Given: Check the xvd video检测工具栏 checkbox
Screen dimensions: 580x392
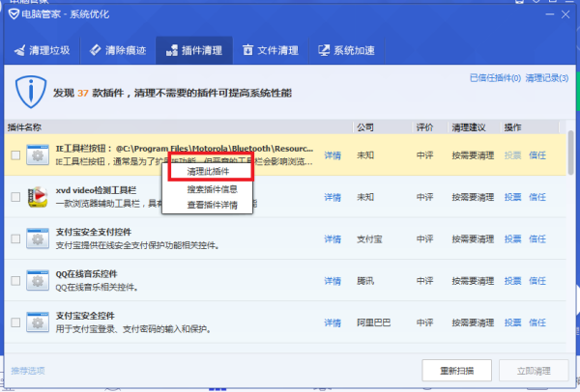Looking at the screenshot, I should tap(14, 197).
